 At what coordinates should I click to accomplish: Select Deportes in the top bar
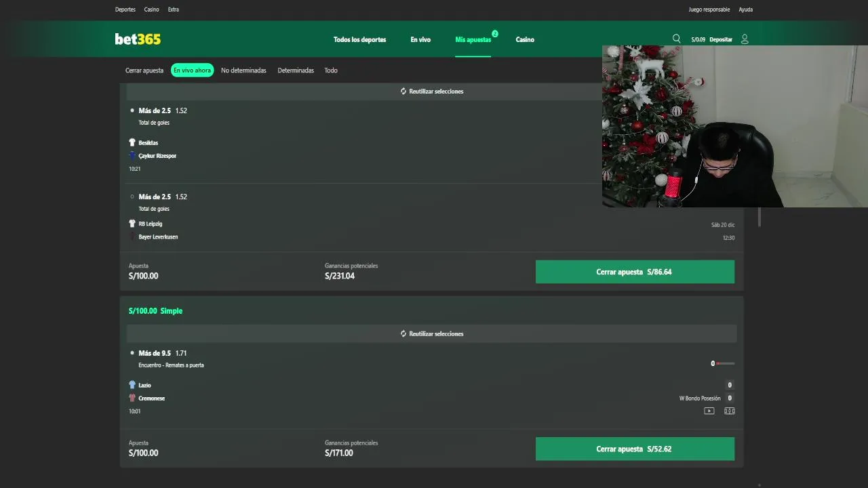125,9
